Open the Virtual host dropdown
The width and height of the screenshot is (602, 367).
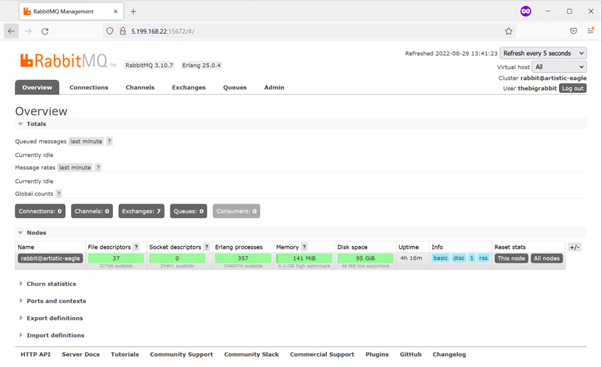[x=559, y=67]
